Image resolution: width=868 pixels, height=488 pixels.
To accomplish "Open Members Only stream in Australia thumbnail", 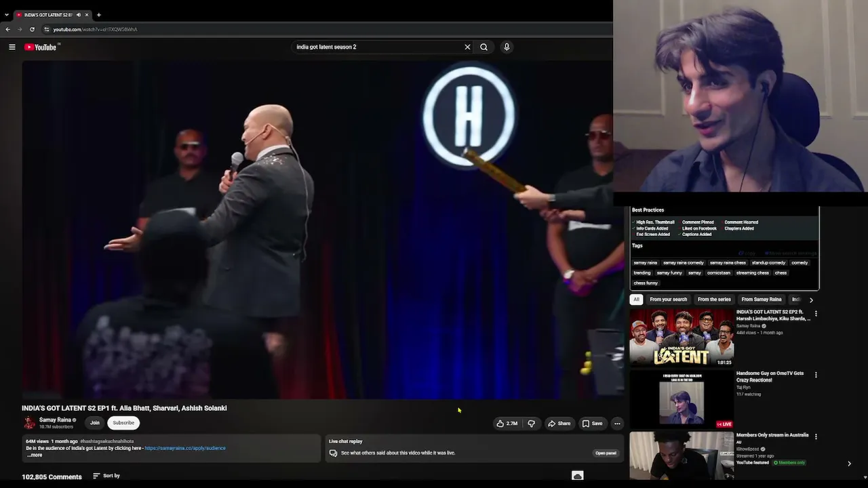I will [682, 456].
